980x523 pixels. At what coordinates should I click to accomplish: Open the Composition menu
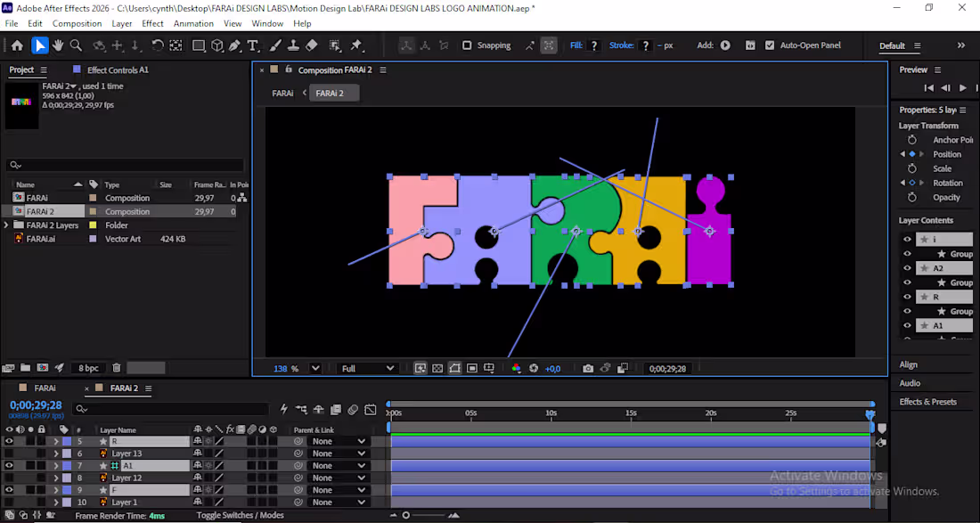[77, 23]
